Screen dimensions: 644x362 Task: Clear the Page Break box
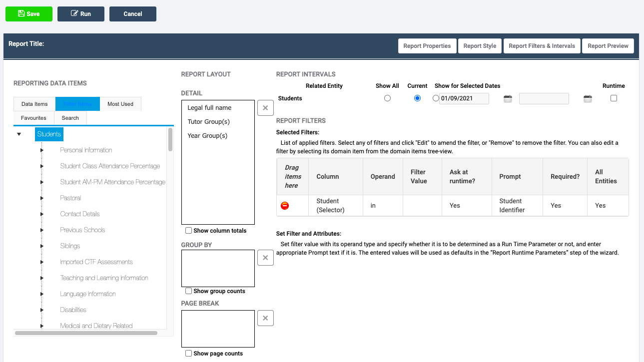(265, 318)
